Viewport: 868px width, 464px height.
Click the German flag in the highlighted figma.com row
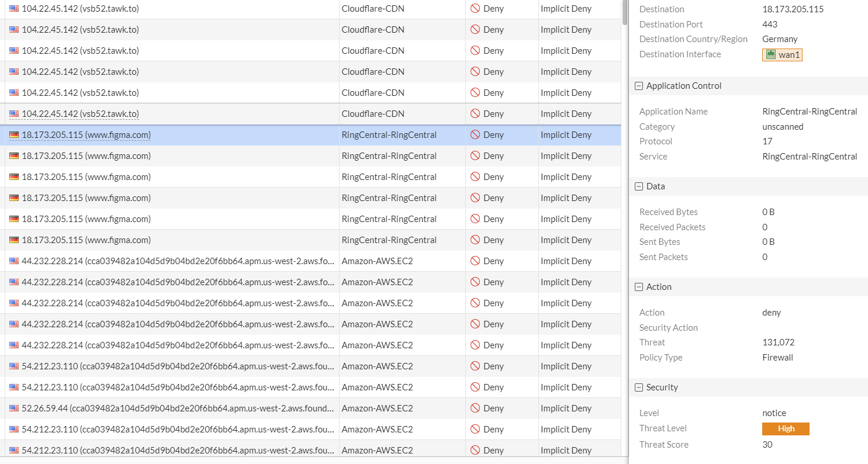click(x=14, y=135)
